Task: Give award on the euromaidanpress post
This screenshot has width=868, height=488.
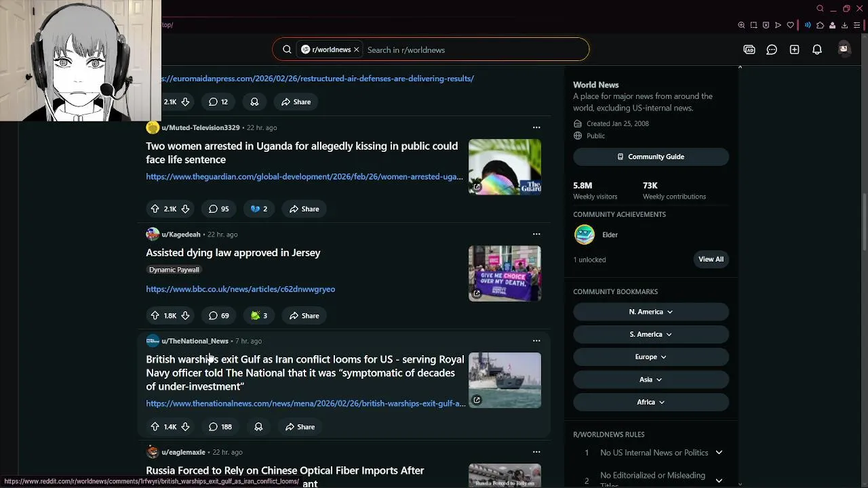Action: (254, 102)
